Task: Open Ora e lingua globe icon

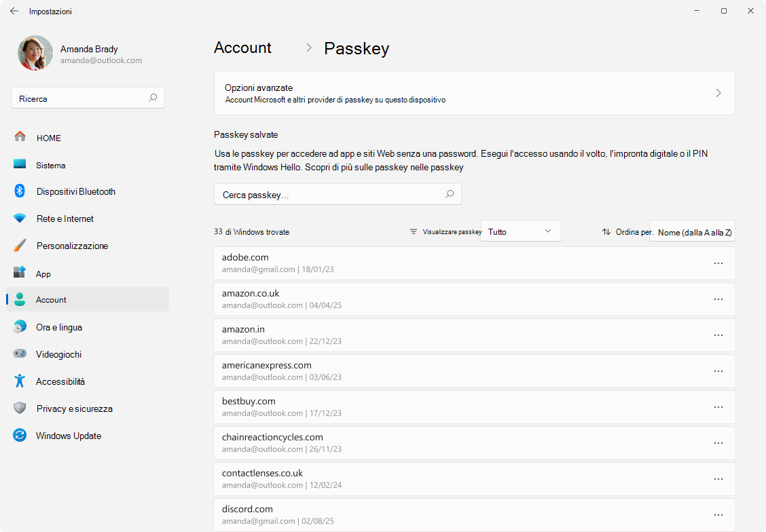Action: point(20,326)
